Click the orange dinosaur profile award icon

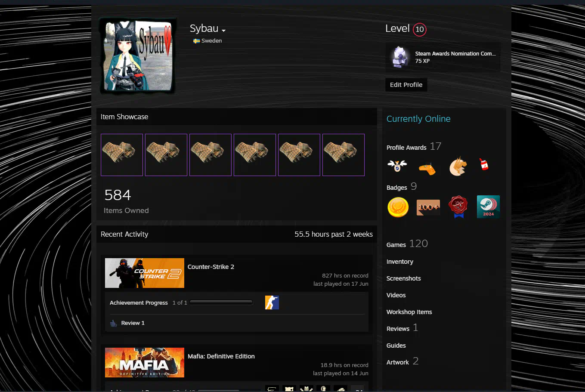(x=427, y=168)
